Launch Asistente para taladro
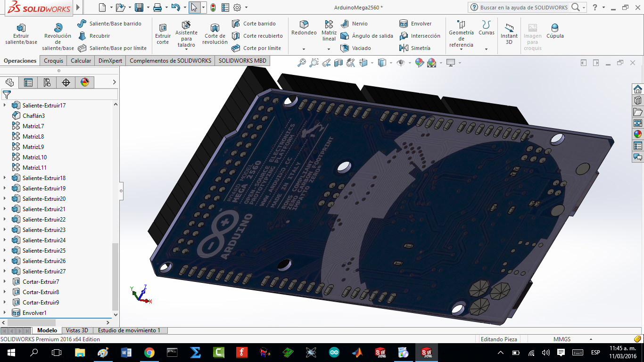The image size is (644, 362). pyautogui.click(x=186, y=34)
